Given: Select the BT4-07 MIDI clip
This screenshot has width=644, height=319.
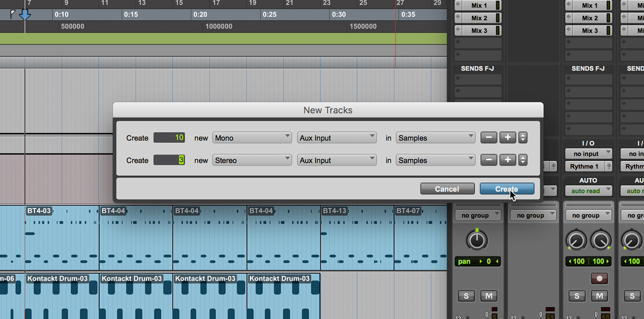Looking at the screenshot, I should 420,238.
